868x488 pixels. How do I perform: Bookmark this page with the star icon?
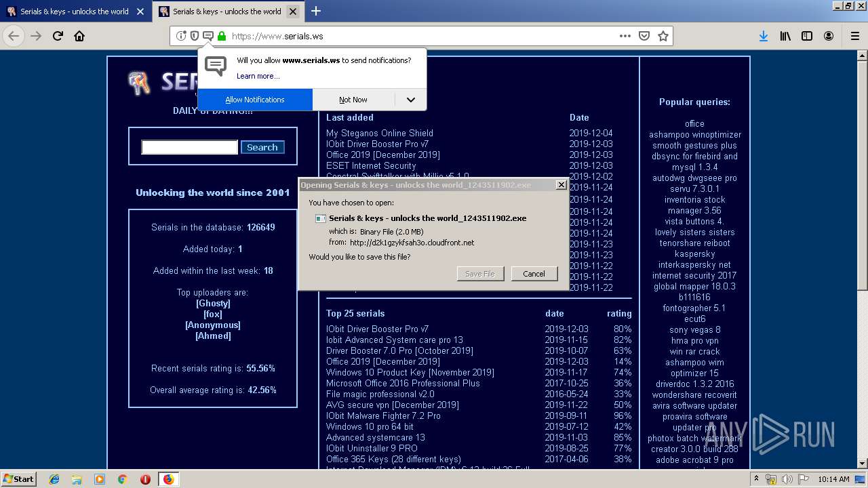pos(663,36)
